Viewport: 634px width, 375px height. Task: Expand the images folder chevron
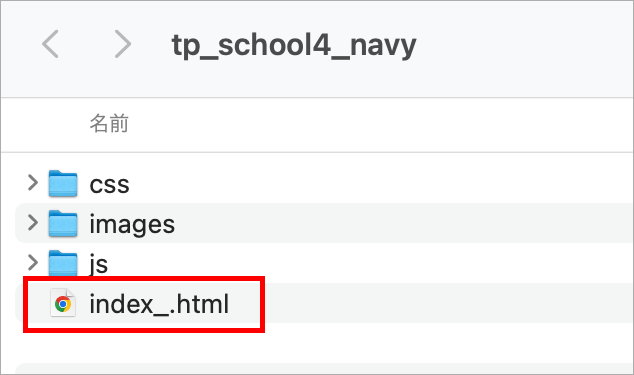tap(33, 222)
